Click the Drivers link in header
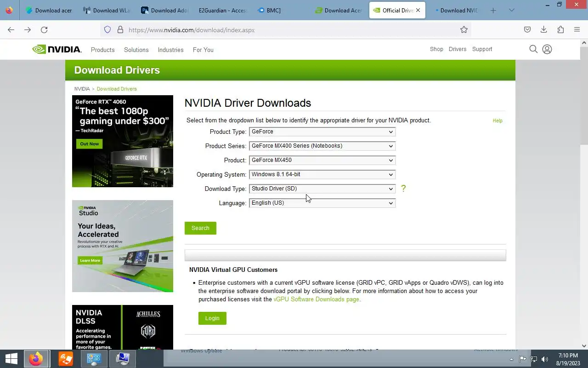The height and width of the screenshot is (368, 588). (458, 49)
